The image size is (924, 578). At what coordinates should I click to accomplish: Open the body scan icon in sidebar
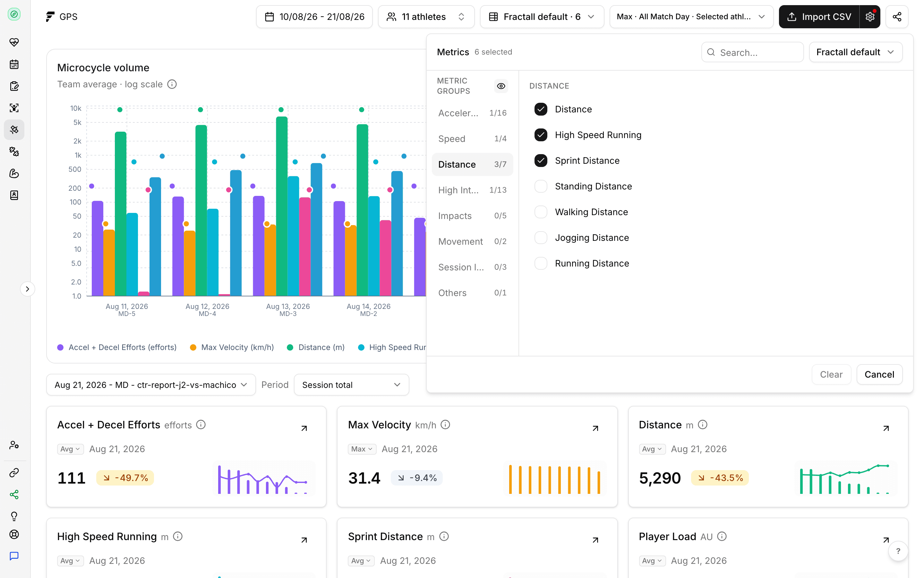coord(14,108)
